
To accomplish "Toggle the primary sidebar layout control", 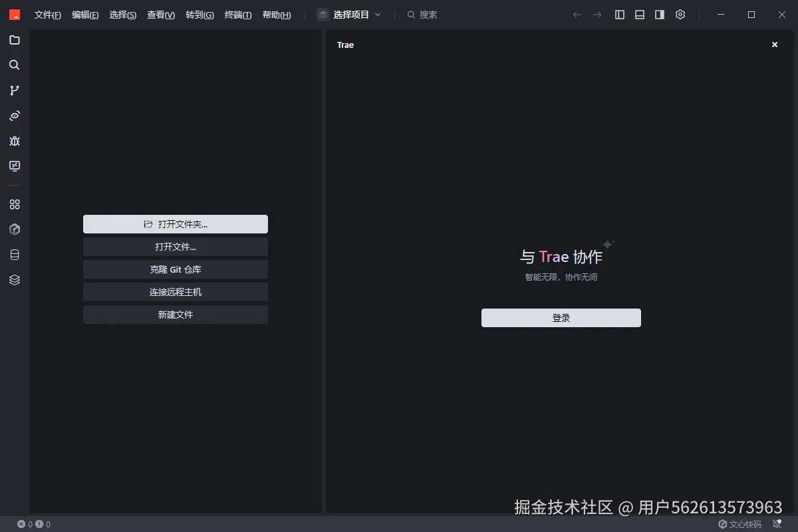I will (x=619, y=14).
